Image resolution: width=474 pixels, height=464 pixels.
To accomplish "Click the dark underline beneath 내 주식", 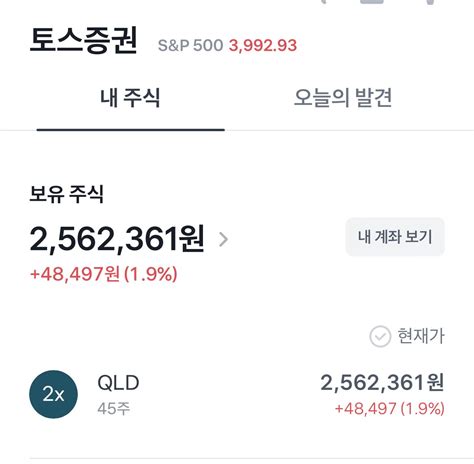I will pyautogui.click(x=131, y=130).
